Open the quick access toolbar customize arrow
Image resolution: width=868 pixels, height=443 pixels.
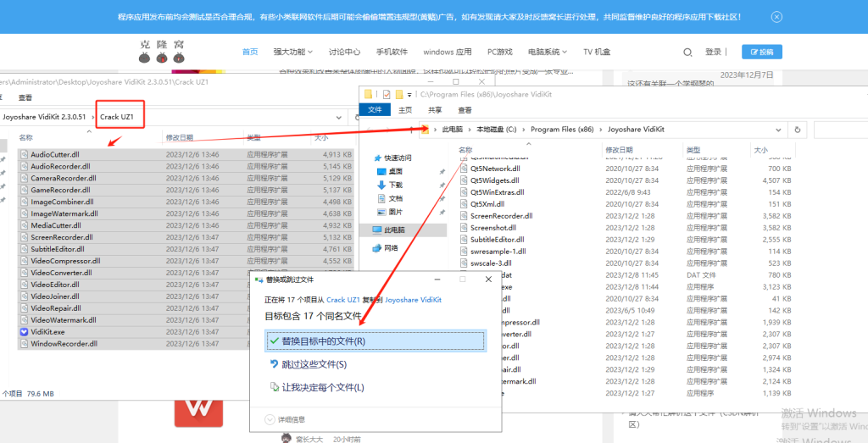pos(409,95)
